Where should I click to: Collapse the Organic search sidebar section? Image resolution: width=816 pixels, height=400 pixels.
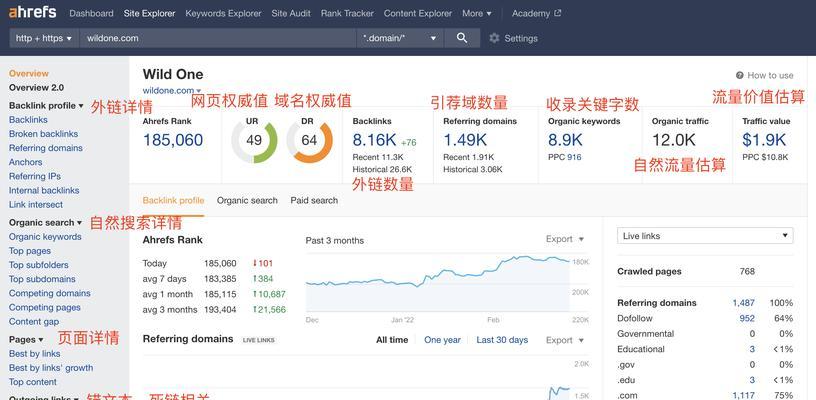click(x=45, y=223)
